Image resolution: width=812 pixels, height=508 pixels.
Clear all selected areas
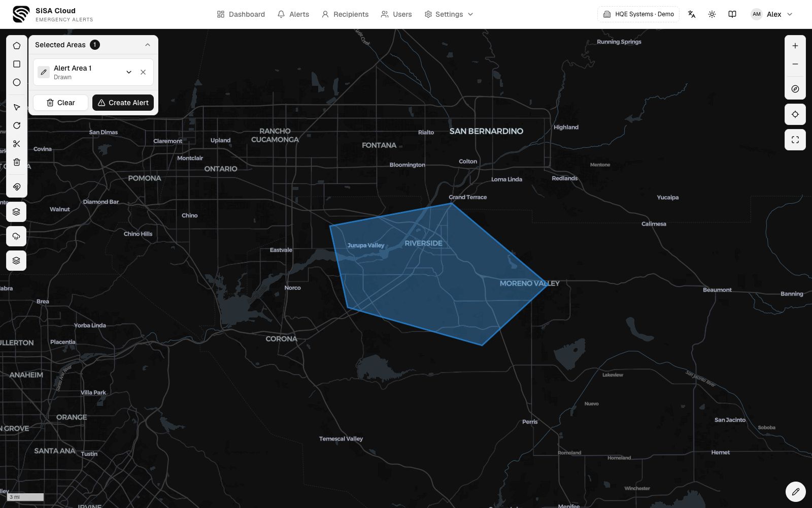(61, 103)
